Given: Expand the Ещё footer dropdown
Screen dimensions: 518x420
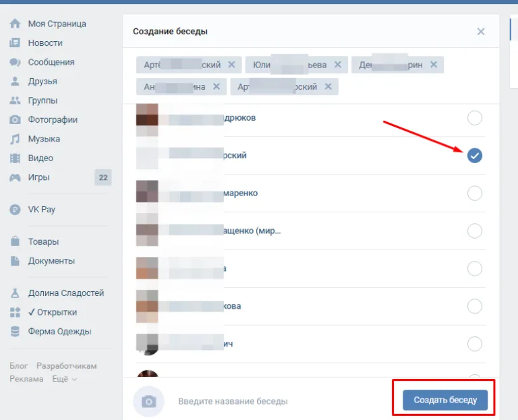Looking at the screenshot, I should click(x=65, y=379).
